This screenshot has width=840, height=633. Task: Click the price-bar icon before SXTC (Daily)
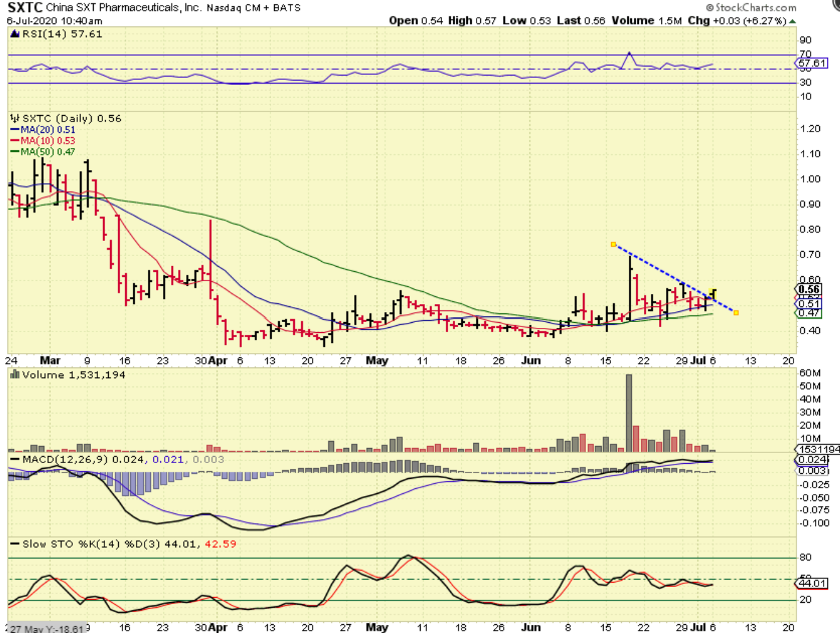[x=15, y=118]
